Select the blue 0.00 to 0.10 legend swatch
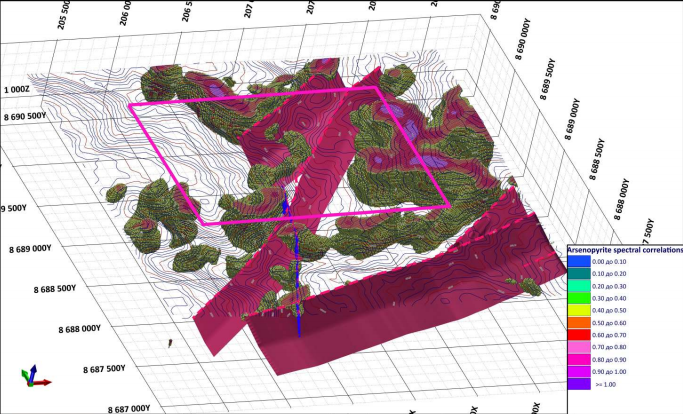 [579, 261]
